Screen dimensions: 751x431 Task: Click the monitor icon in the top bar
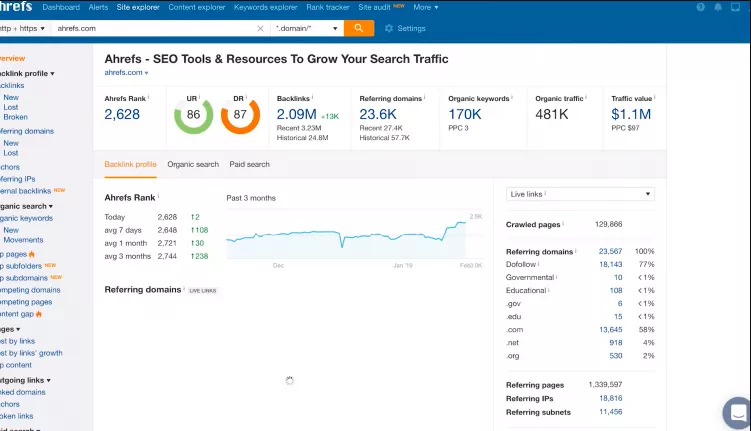click(x=735, y=7)
